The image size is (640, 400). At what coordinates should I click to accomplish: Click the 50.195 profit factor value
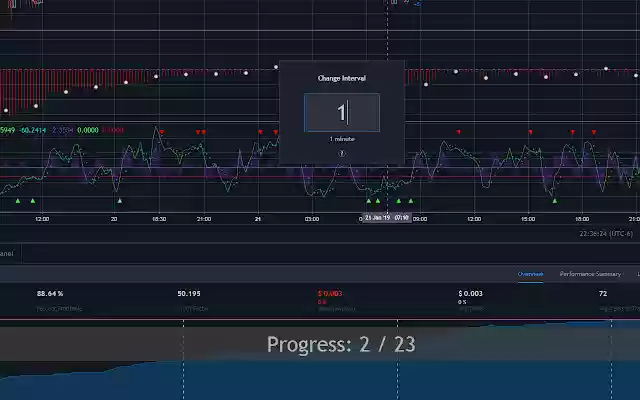coord(189,293)
